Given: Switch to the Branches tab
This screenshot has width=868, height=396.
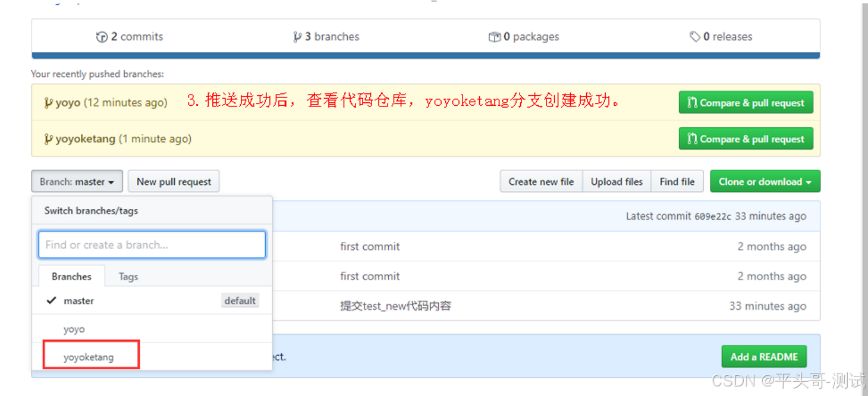Looking at the screenshot, I should coord(71,276).
